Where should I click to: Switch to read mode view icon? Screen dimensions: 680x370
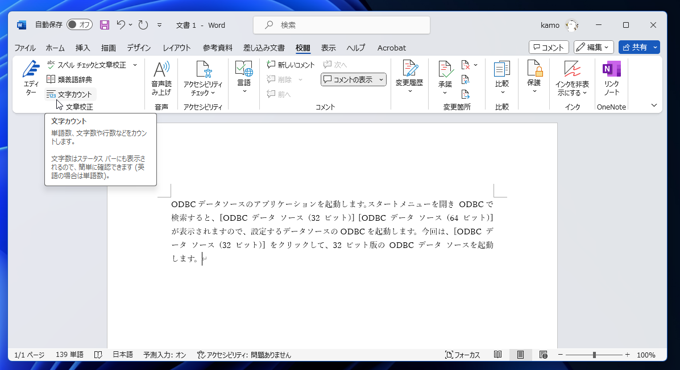click(x=498, y=355)
